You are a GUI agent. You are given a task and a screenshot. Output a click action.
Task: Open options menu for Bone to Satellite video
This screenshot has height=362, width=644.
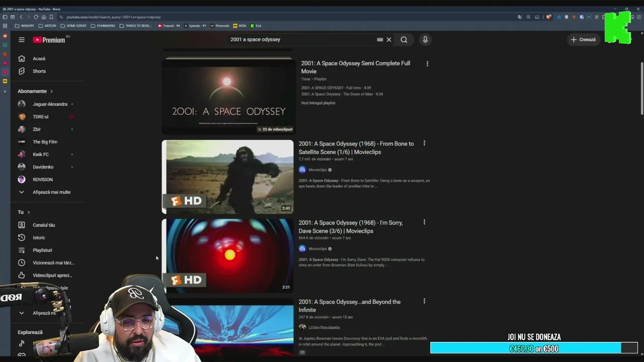[x=424, y=143]
